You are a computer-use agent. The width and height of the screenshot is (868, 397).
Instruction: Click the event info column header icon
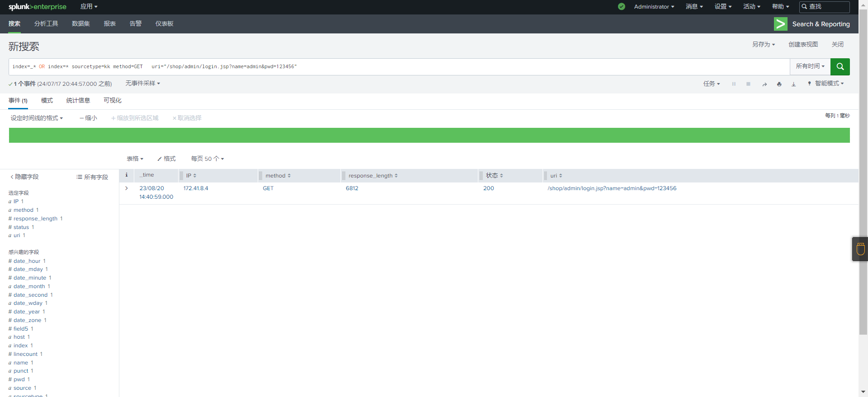click(x=127, y=175)
